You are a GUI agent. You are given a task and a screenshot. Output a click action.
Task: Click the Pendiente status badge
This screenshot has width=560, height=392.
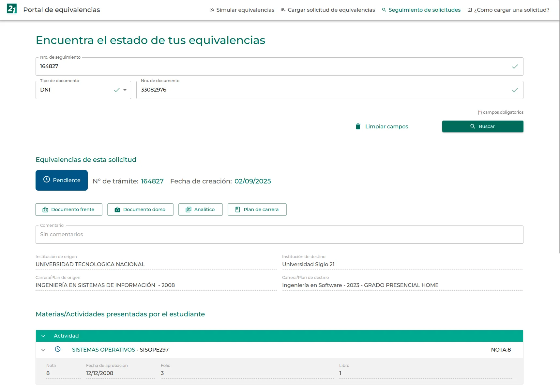coord(62,180)
